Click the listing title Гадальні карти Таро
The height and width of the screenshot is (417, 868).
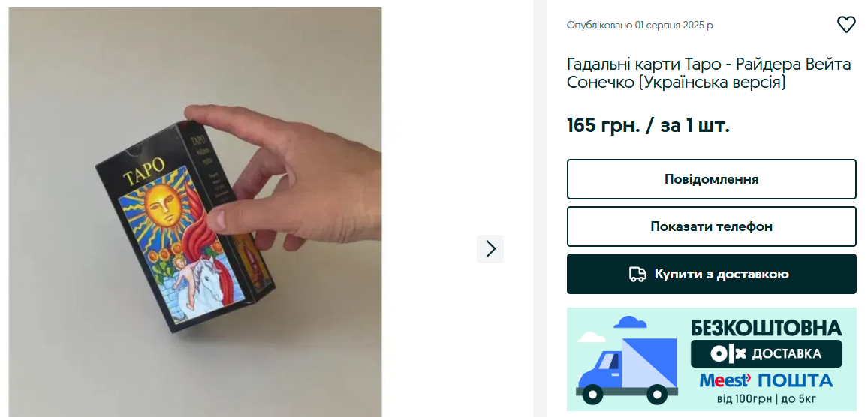pos(709,73)
